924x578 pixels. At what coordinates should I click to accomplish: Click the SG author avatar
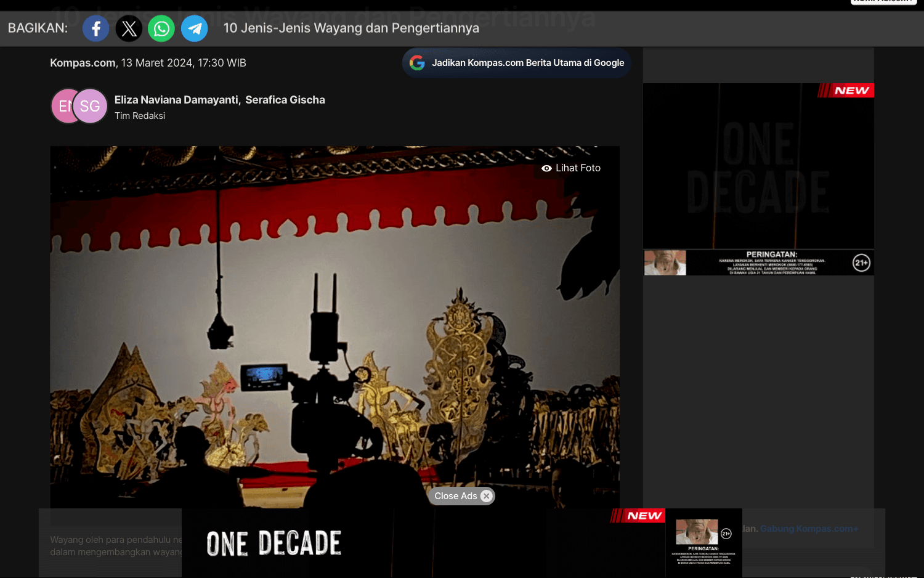click(90, 106)
